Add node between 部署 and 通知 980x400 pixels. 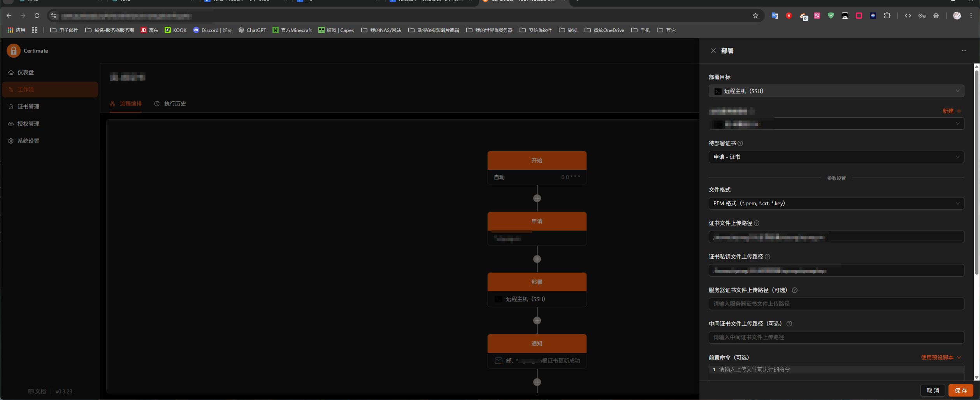(x=537, y=321)
